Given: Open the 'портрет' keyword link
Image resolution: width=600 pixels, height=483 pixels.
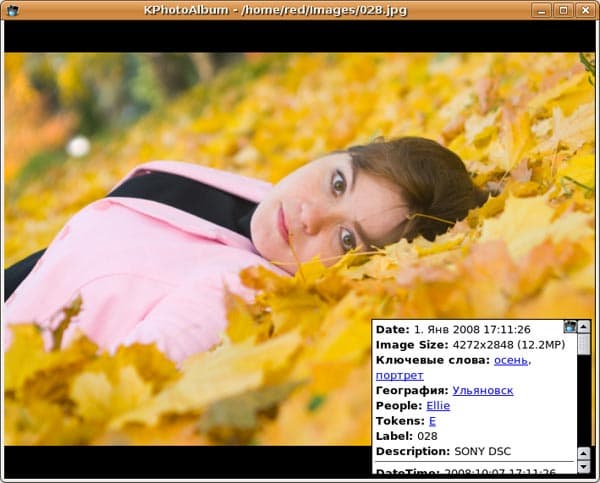Looking at the screenshot, I should click(399, 375).
